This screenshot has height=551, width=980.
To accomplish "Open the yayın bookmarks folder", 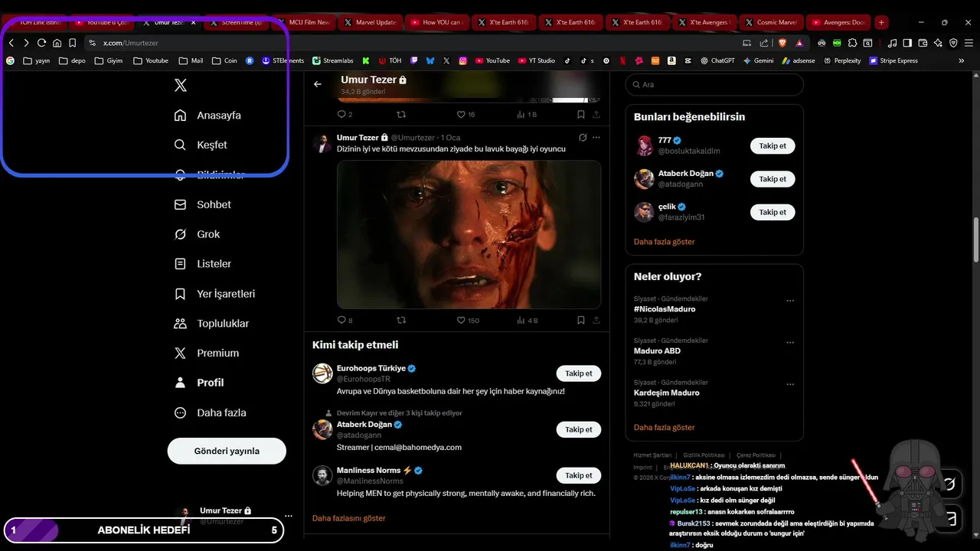I will pos(37,60).
